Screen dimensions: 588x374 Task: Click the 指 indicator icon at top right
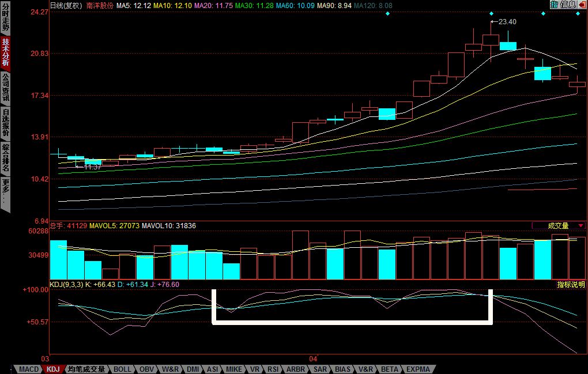coord(554,5)
